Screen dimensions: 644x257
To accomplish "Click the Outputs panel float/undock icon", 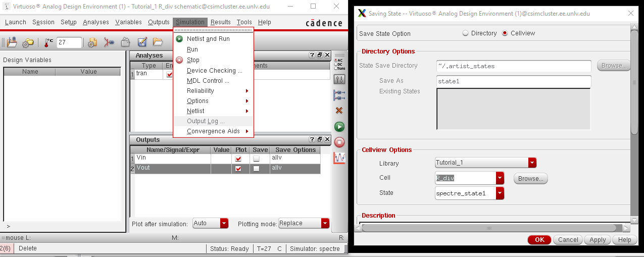I will [320, 140].
